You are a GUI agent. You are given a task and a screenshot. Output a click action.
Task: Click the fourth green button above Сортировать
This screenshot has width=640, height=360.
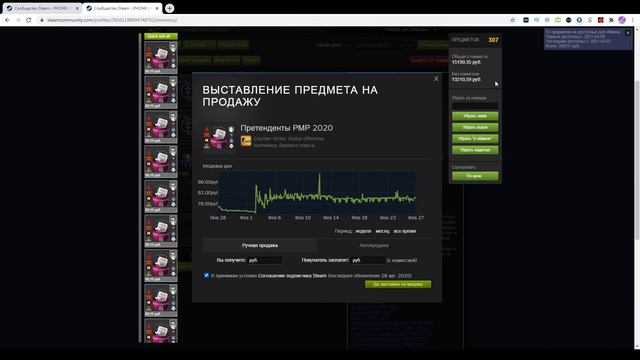[x=475, y=150]
